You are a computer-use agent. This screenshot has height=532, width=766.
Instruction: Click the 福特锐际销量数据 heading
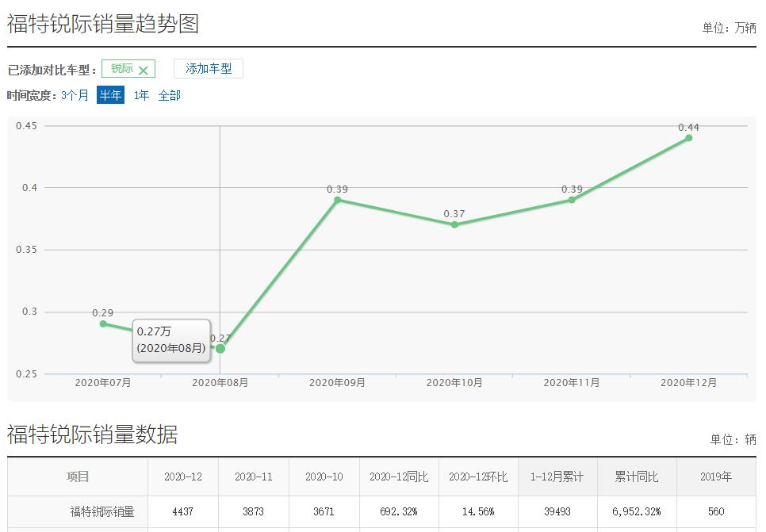[x=92, y=434]
